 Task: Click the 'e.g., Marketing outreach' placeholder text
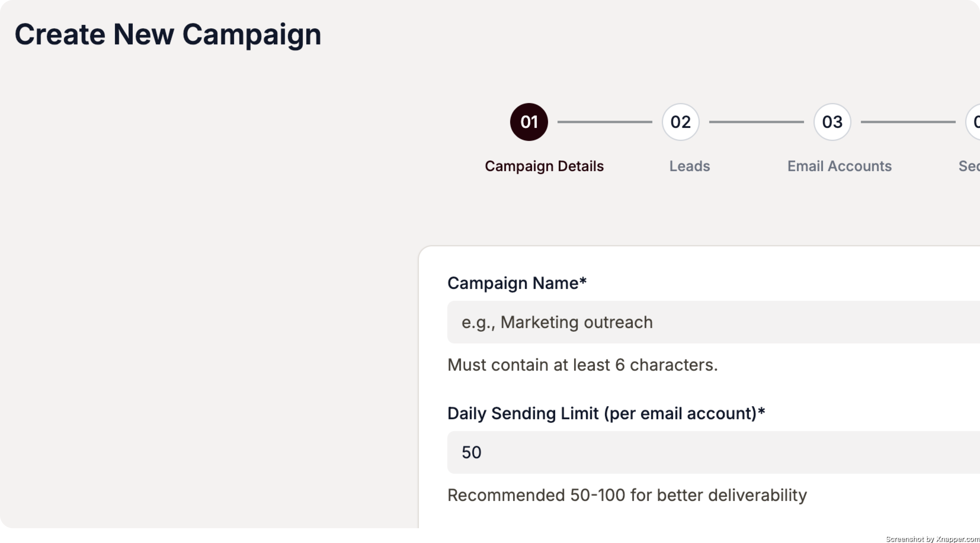(557, 322)
